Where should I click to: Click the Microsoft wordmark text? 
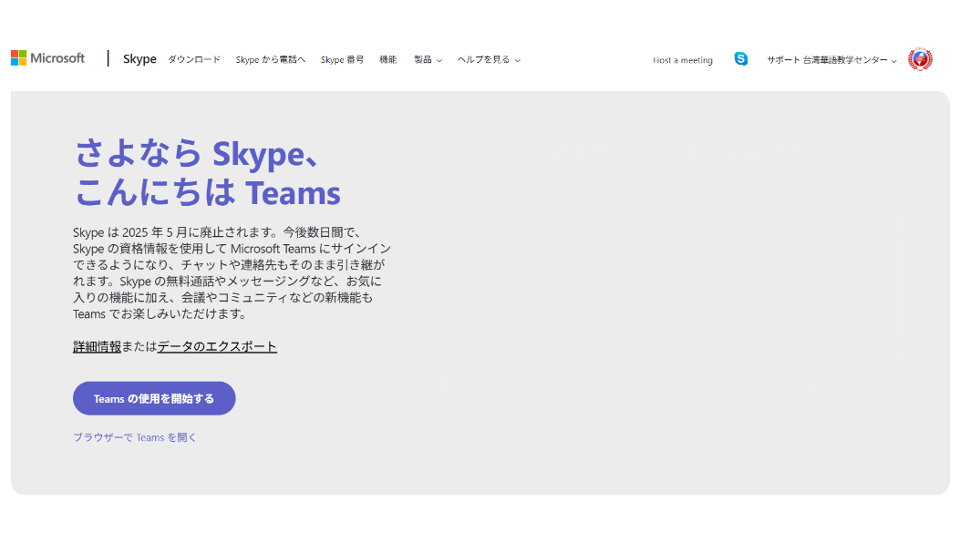pyautogui.click(x=57, y=58)
